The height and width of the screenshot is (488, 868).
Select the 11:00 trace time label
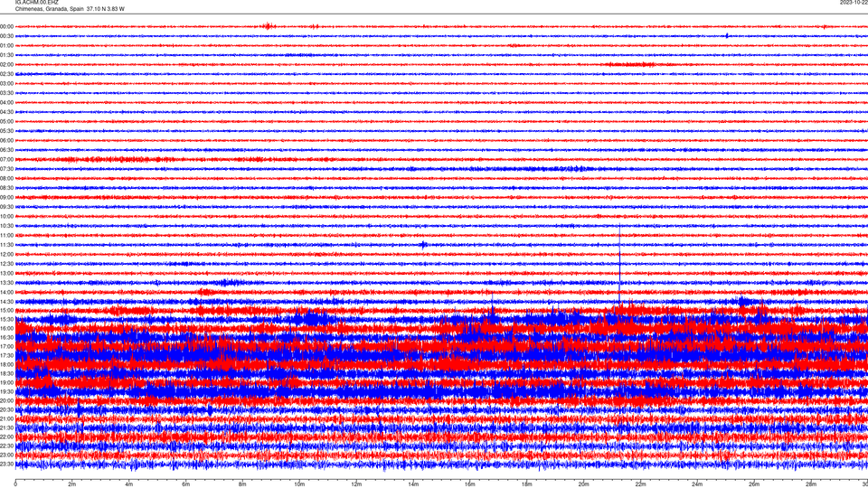click(x=6, y=235)
